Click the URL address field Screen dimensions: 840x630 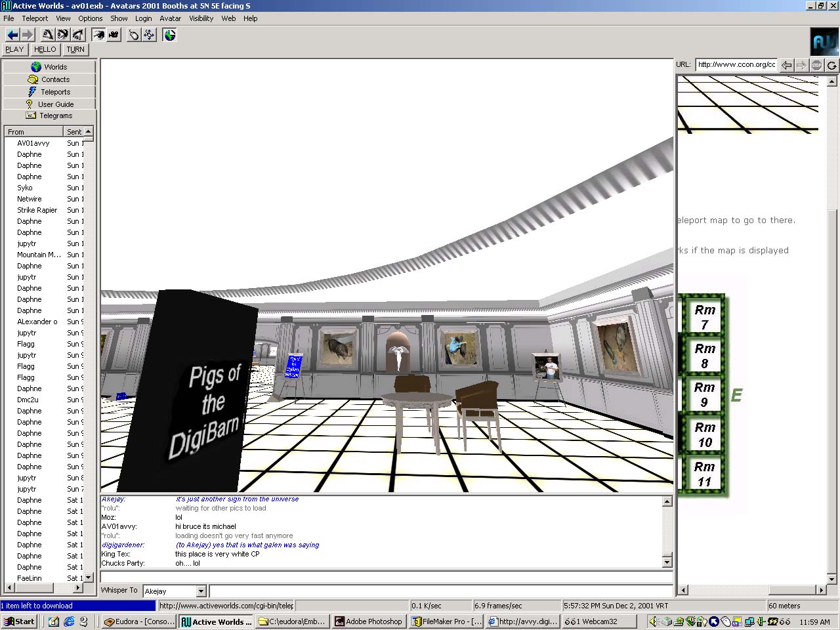coord(736,64)
